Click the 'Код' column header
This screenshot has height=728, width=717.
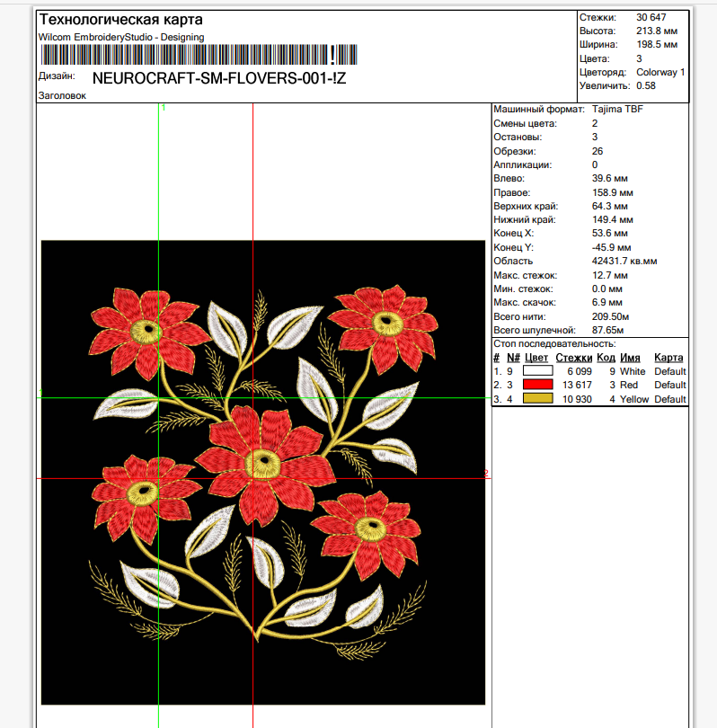click(606, 358)
